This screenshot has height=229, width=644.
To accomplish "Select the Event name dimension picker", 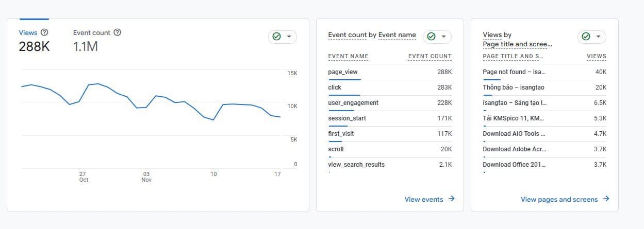I will coord(397,35).
